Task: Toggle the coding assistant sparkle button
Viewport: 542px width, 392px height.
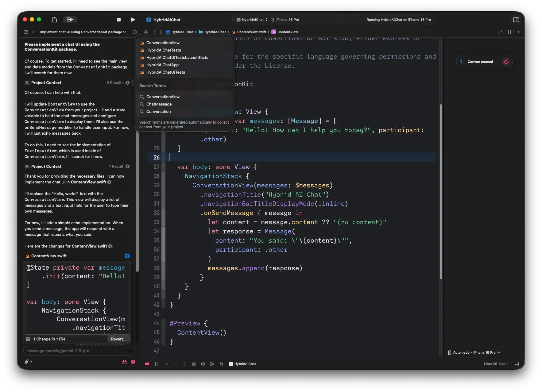Action: click(70, 20)
